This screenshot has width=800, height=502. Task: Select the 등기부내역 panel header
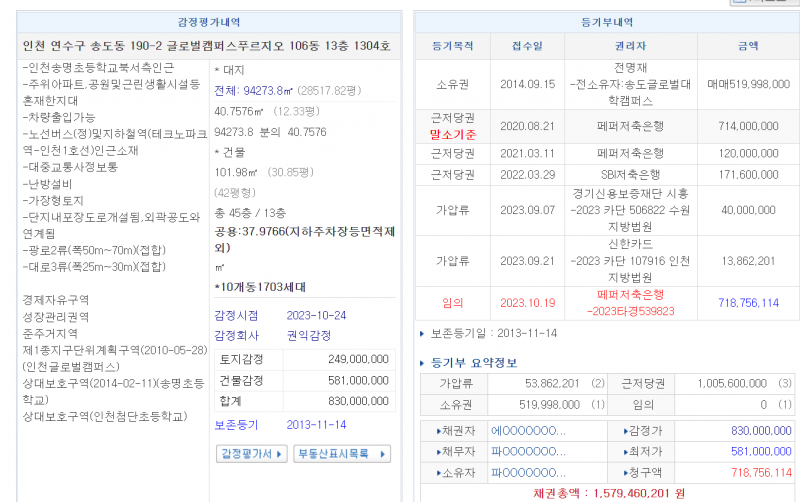point(607,22)
